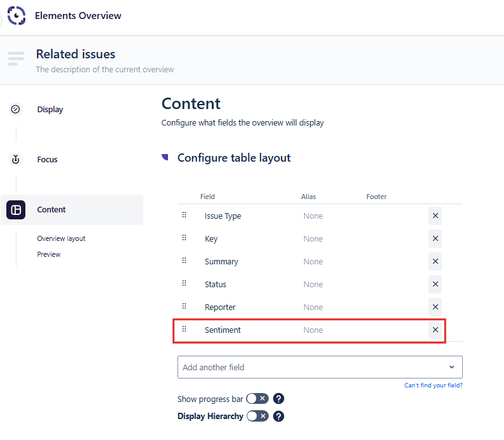Click help icon next to Show progress bar
Viewport: 504px width, 440px height.
(x=278, y=399)
